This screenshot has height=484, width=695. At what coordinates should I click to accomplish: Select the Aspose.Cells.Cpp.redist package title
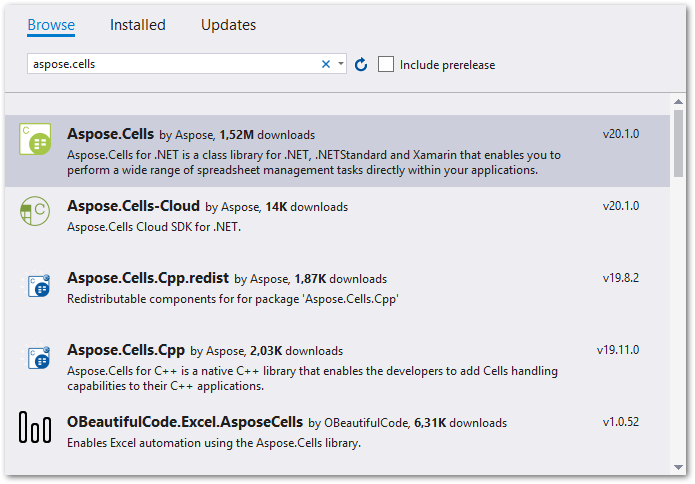(148, 278)
